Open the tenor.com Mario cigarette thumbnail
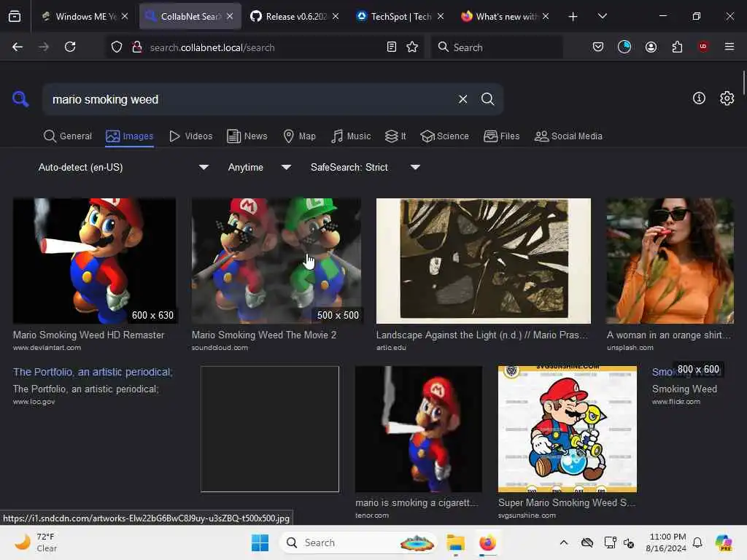 [418, 429]
